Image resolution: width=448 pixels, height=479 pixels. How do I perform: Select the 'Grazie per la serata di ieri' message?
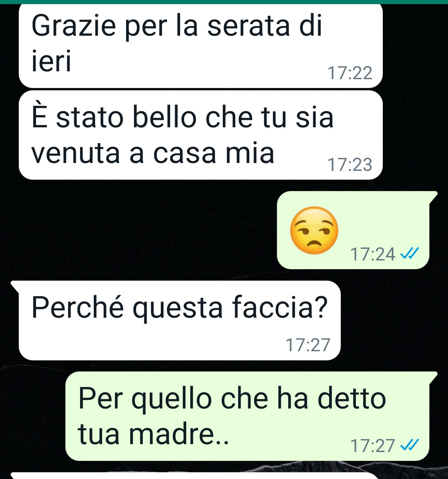point(200,46)
